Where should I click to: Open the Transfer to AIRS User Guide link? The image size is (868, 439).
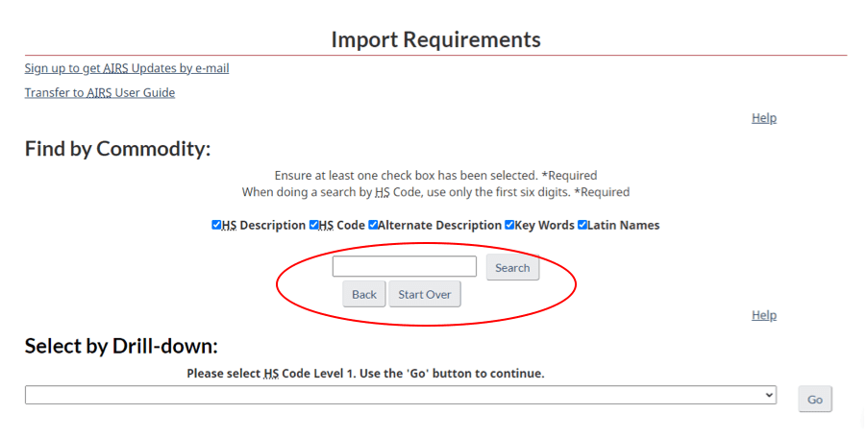click(x=100, y=93)
